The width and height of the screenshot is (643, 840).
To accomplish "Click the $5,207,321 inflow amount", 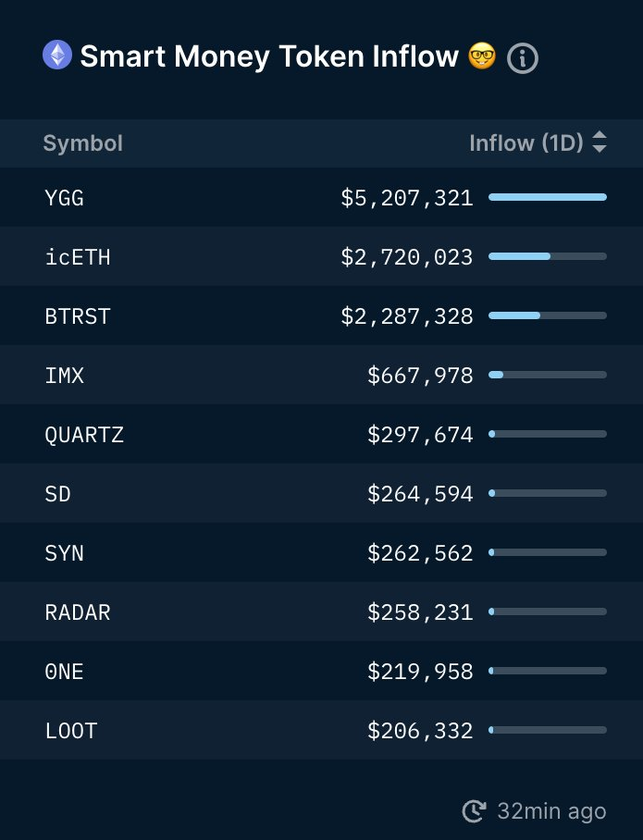I will click(407, 197).
